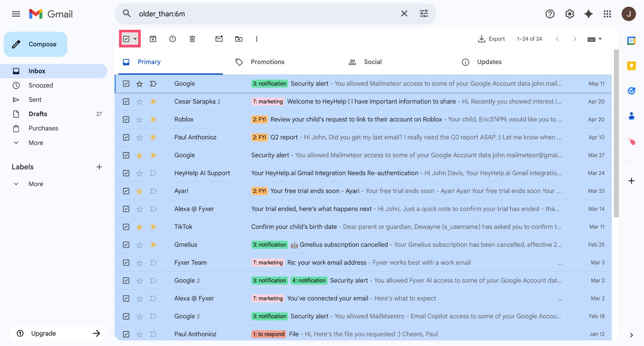The width and height of the screenshot is (644, 346).
Task: Open Gmelius subscription cancelled email
Action: pyautogui.click(x=363, y=245)
